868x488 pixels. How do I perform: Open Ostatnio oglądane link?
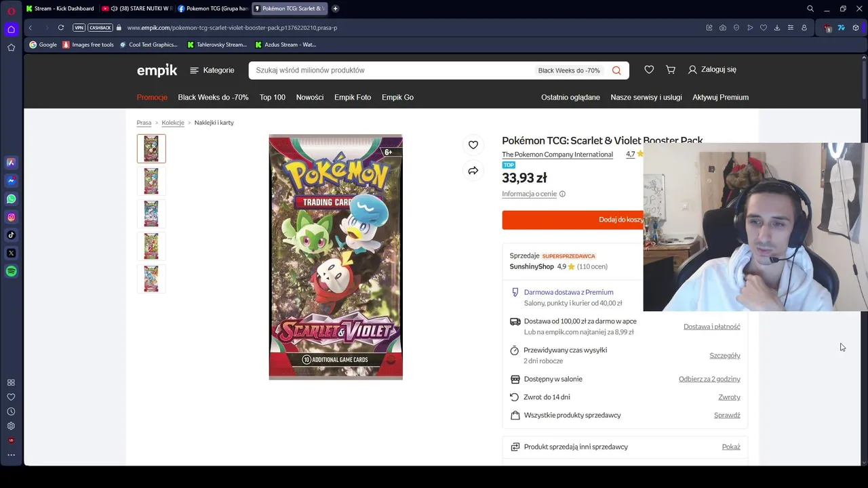[570, 98]
